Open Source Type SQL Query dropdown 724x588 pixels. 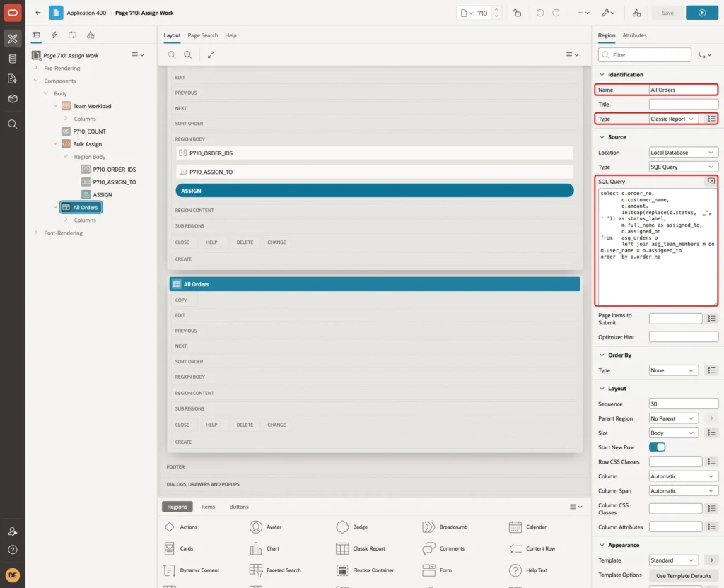click(x=684, y=167)
